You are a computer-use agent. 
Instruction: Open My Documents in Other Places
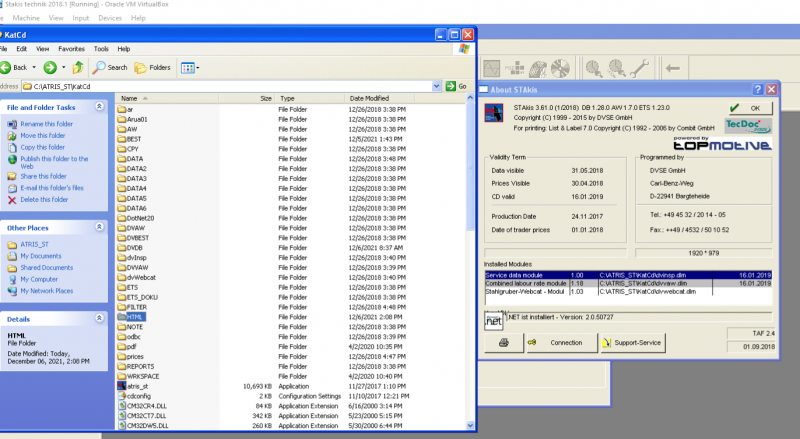click(x=41, y=256)
